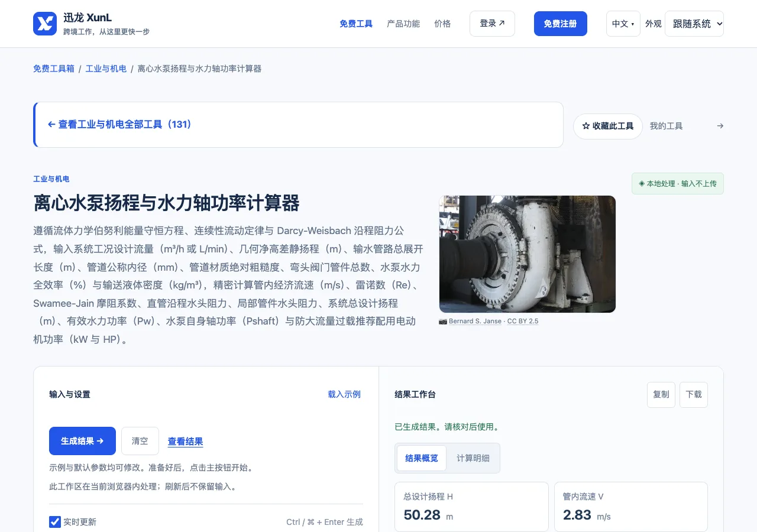Click the 下载 button
The image size is (757, 532).
click(x=694, y=394)
